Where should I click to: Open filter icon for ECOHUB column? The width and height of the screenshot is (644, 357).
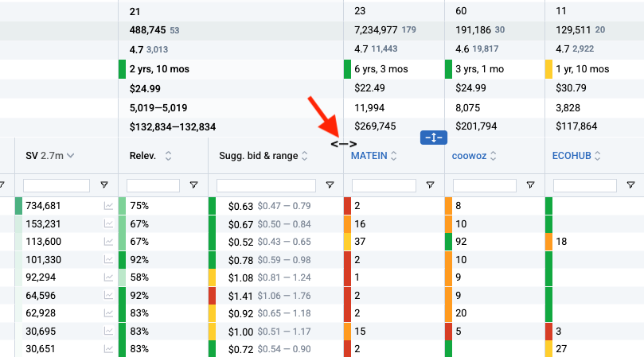pyautogui.click(x=630, y=185)
